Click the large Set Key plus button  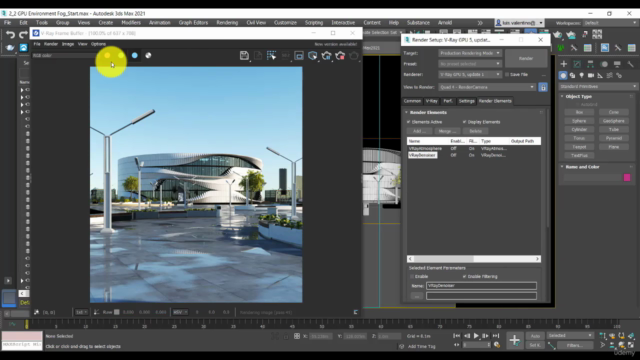point(515,340)
